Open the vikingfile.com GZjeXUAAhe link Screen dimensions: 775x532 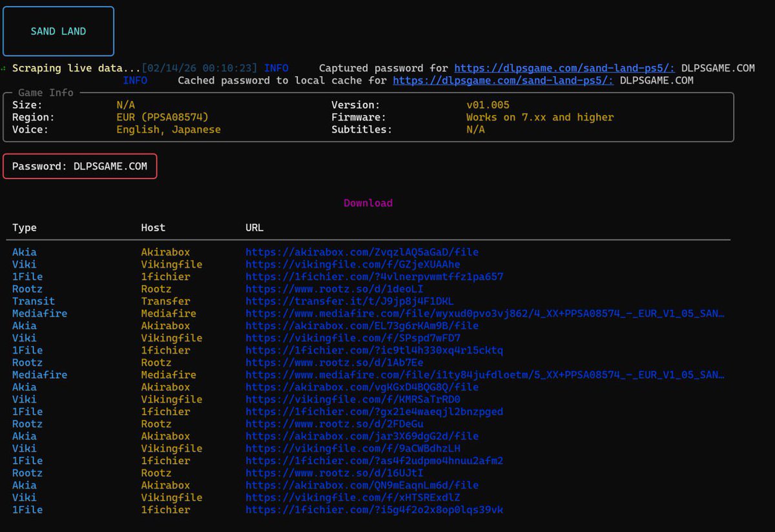tap(353, 264)
